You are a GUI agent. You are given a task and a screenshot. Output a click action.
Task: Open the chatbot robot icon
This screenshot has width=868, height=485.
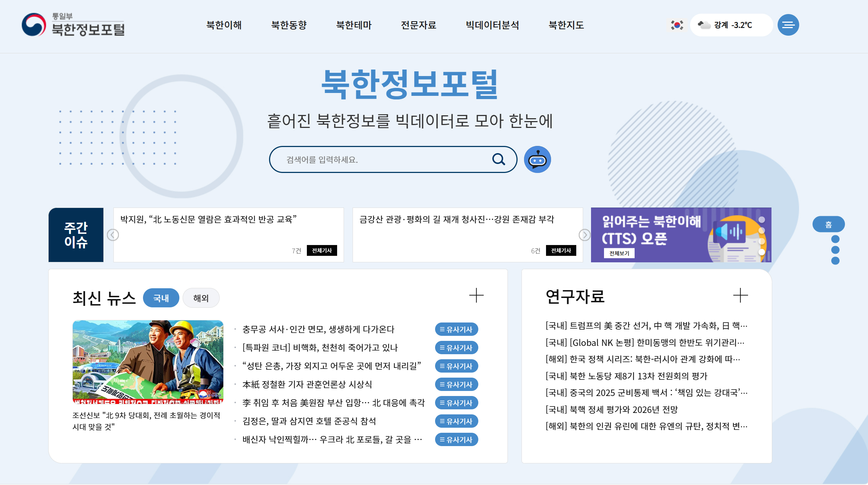pos(537,160)
